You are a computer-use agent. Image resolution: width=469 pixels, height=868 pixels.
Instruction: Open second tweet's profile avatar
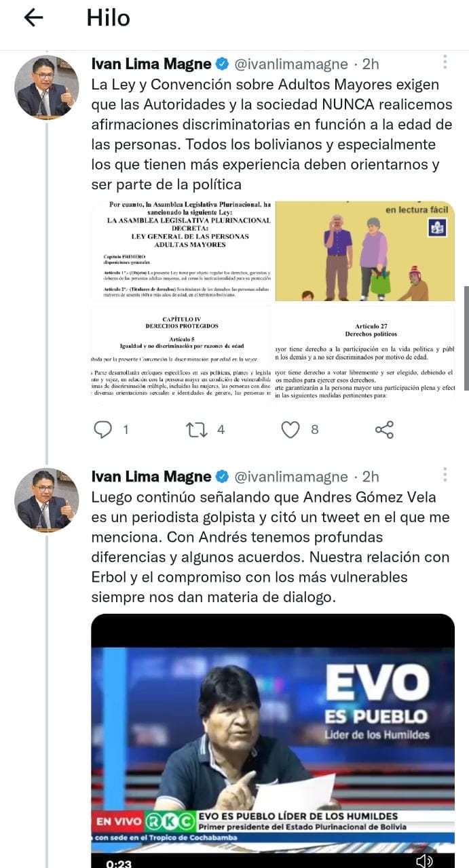click(47, 499)
